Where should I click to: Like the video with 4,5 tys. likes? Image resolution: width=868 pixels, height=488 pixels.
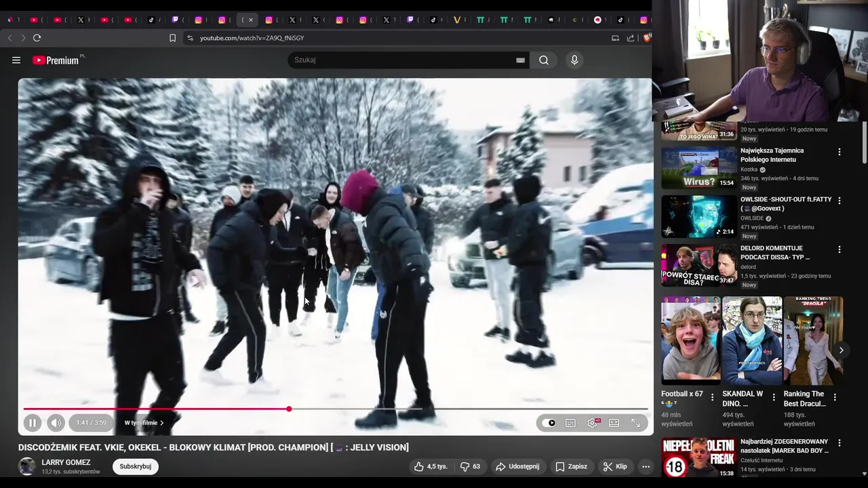431,466
